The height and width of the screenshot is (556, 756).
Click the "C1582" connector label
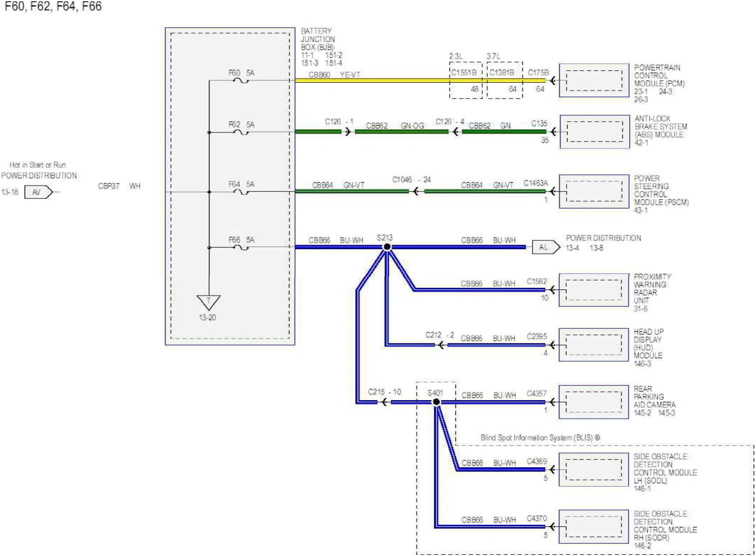tap(536, 281)
